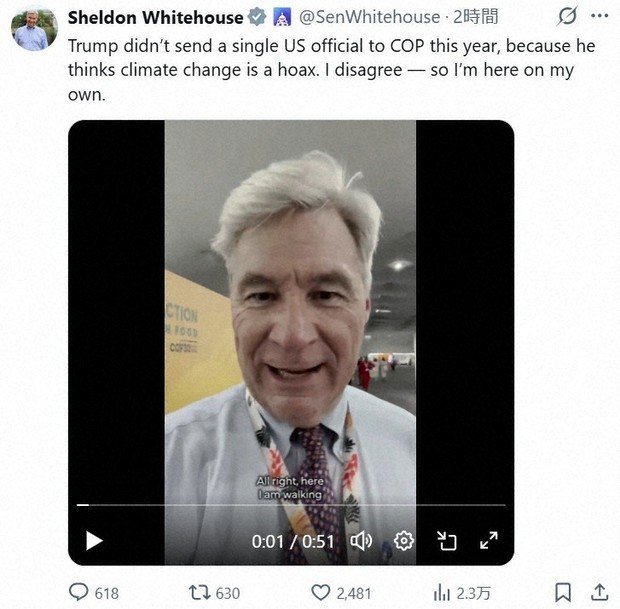This screenshot has height=609, width=620.
Task: Open the 2時間 post timestamp
Action: point(475,17)
